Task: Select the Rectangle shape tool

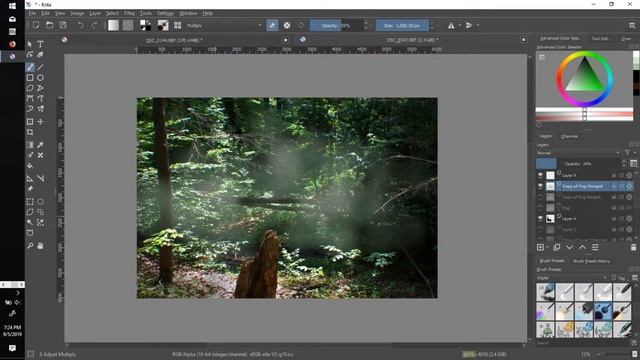Action: click(30, 78)
